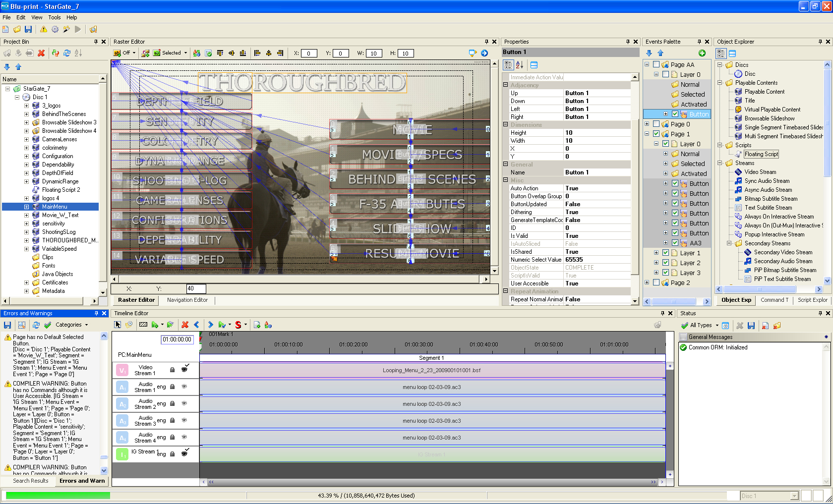Switch to the Script Explor tab
This screenshot has height=504, width=833.
coord(812,300)
